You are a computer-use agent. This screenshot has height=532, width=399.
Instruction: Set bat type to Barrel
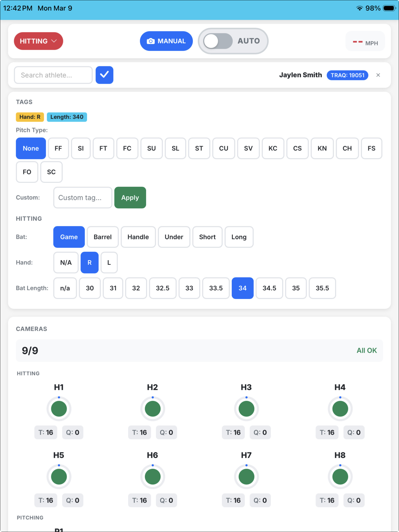pos(102,237)
